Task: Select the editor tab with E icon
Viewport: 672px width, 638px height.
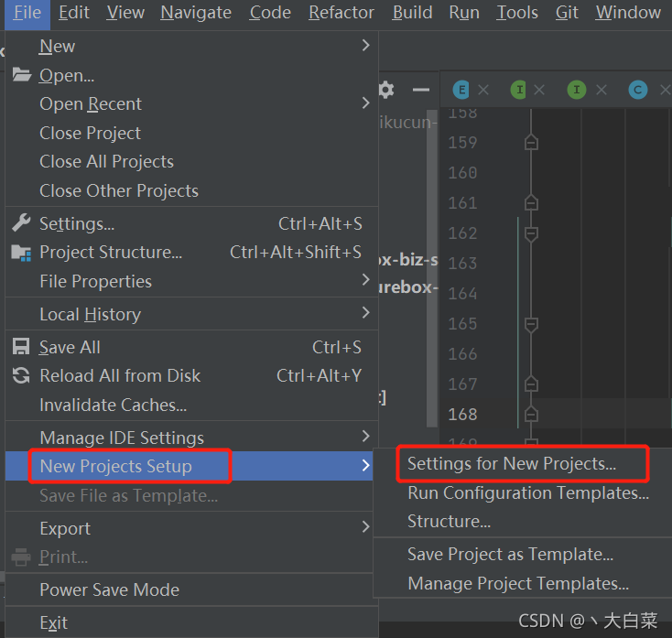Action: (x=461, y=90)
